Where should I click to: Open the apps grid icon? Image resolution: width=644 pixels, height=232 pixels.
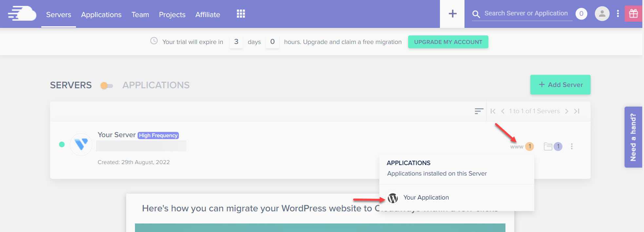coord(241,14)
